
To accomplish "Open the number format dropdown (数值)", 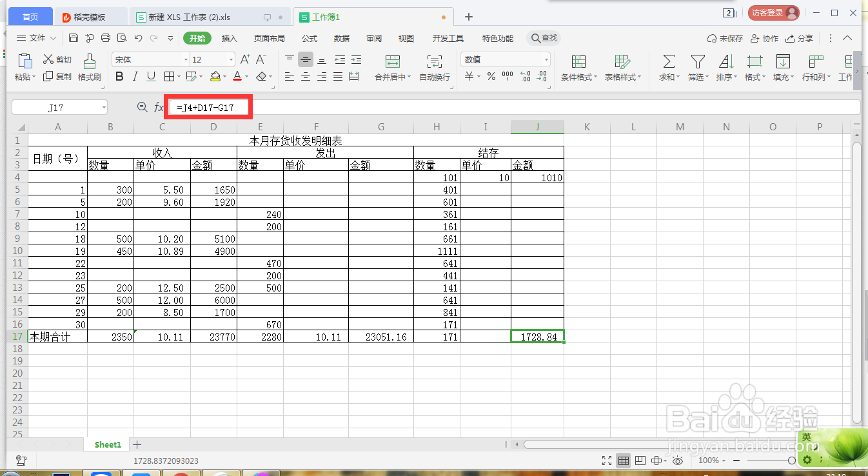I will [546, 60].
